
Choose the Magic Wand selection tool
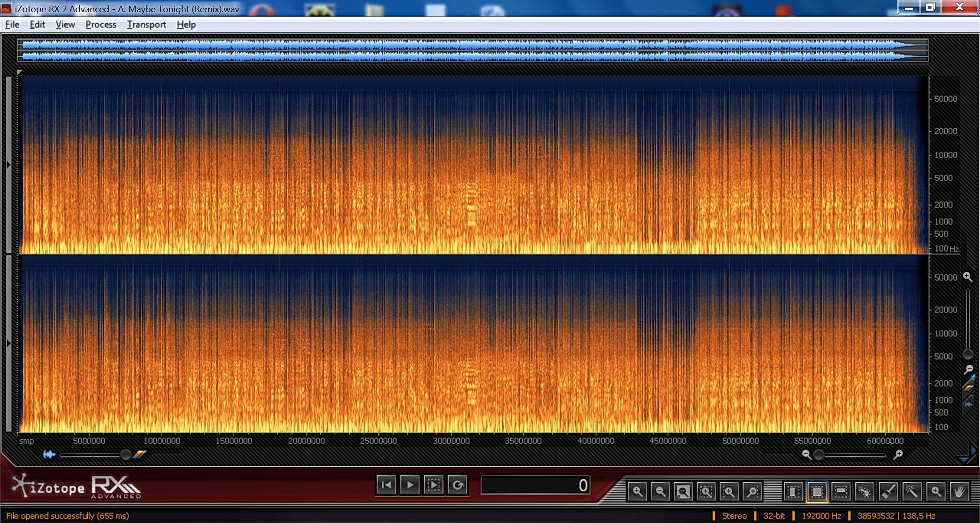(912, 491)
